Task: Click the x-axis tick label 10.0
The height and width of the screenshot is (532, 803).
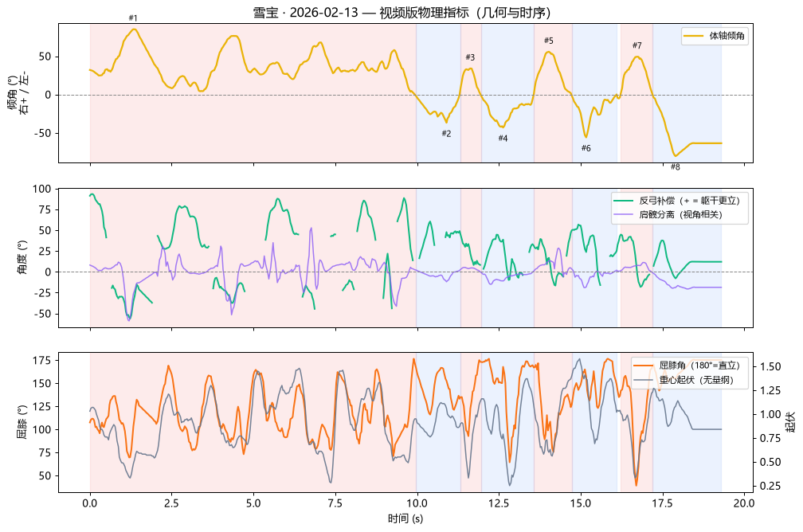Action: point(417,503)
